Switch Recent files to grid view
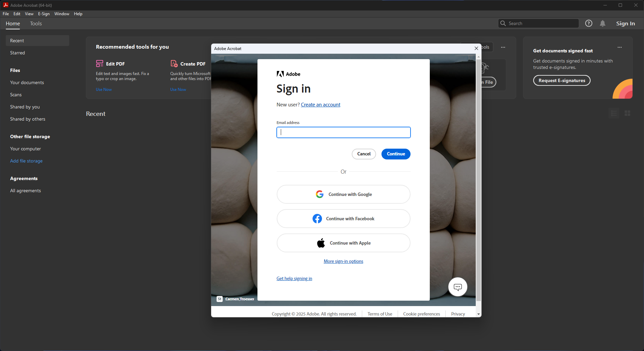Screen dimensions: 644x351 [x=627, y=113]
